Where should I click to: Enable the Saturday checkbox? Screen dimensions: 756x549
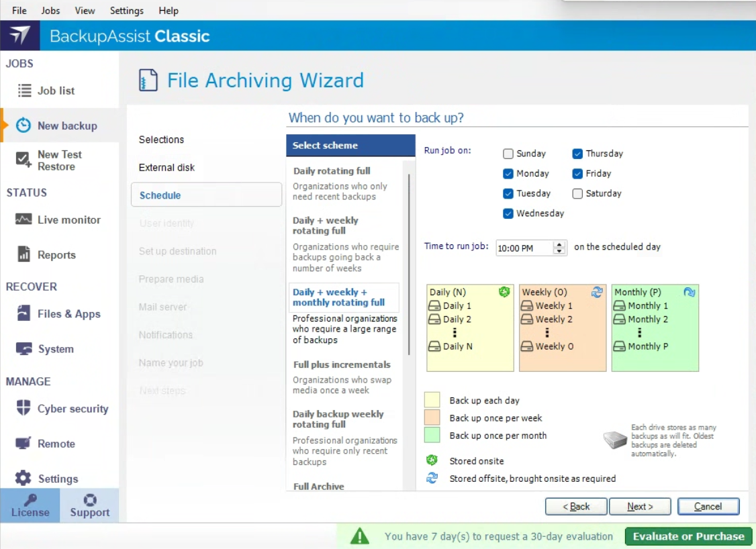click(577, 193)
